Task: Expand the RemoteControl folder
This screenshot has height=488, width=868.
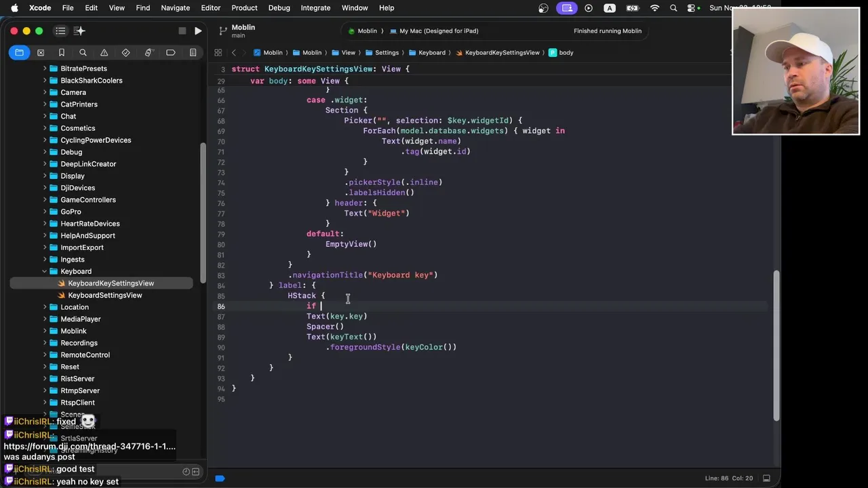Action: click(x=45, y=355)
